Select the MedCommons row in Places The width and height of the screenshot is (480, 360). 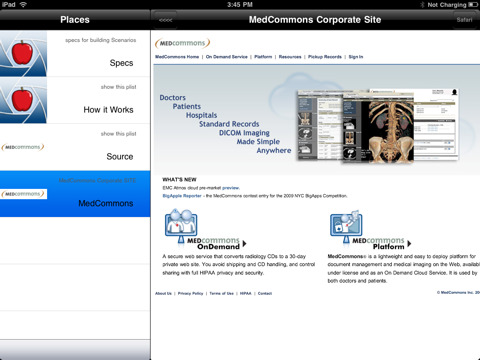(x=75, y=194)
